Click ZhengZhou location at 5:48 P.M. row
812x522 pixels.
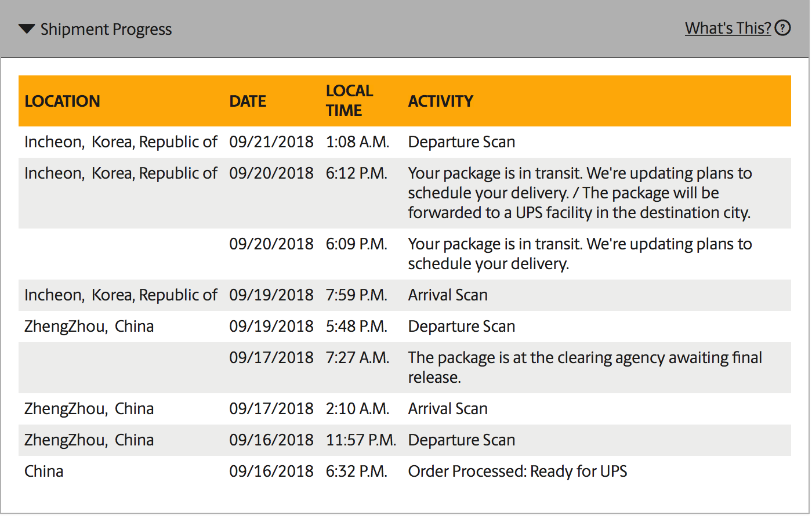pyautogui.click(x=89, y=327)
